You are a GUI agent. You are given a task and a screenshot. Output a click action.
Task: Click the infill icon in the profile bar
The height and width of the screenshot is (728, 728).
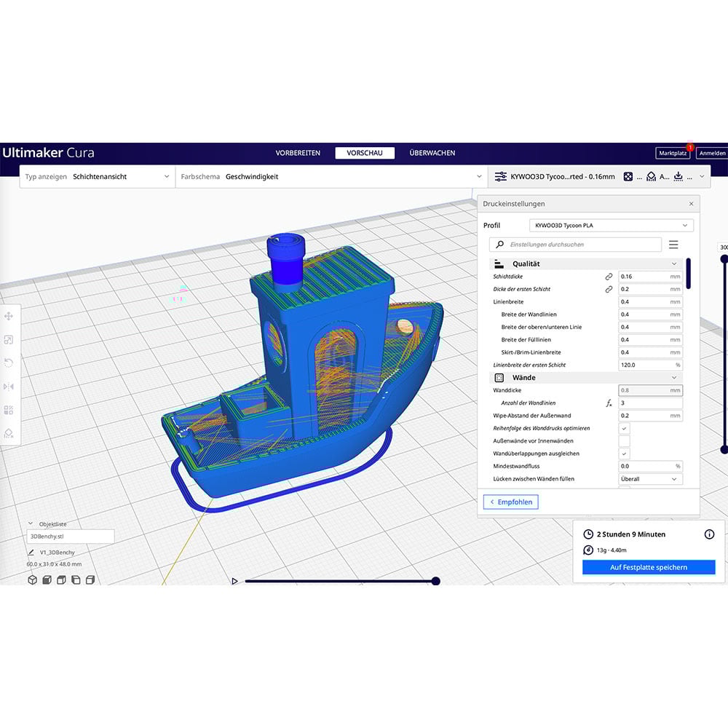[628, 176]
